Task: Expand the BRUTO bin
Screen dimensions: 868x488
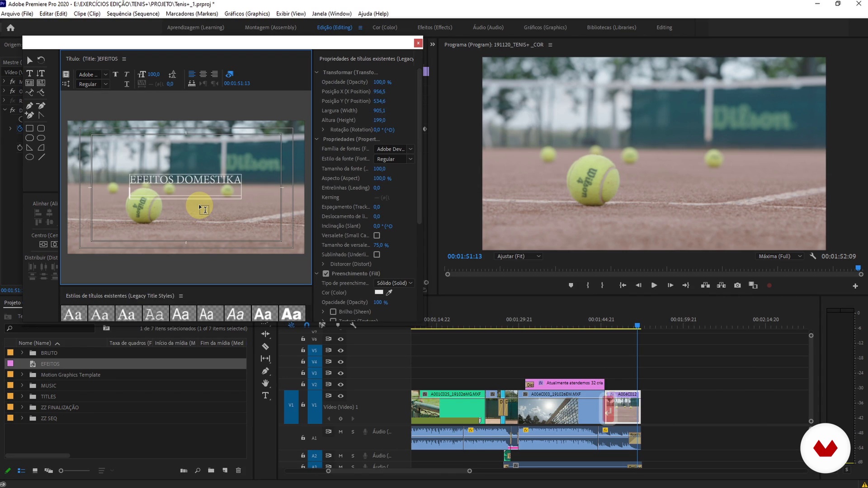Action: [x=22, y=353]
